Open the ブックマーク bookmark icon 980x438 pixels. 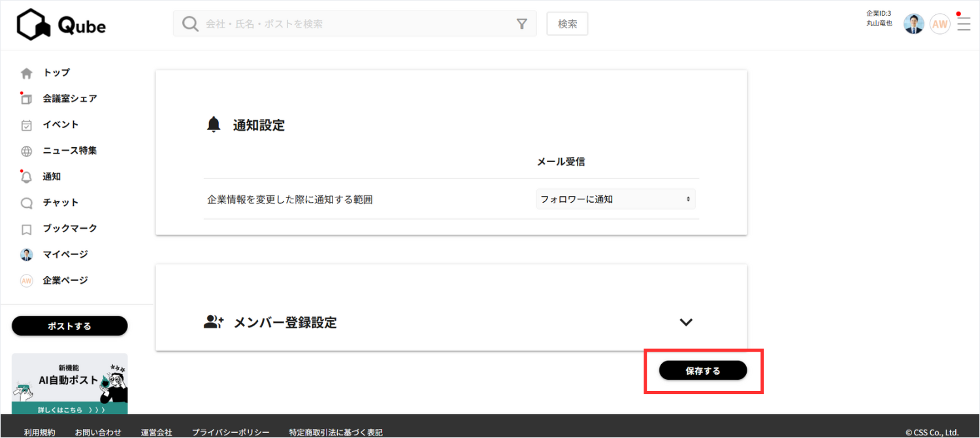[x=26, y=228]
